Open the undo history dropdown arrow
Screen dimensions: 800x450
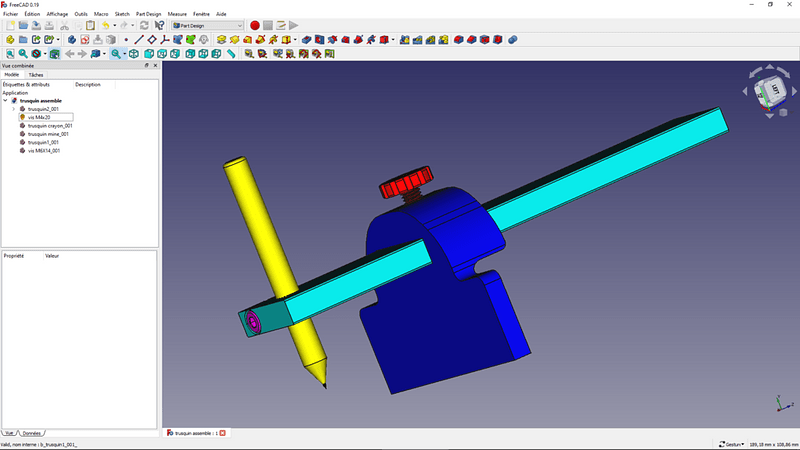coord(114,26)
